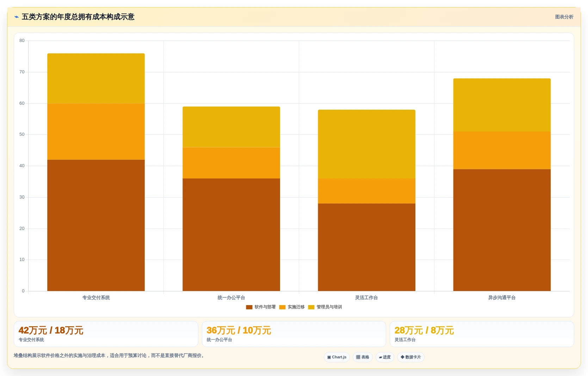The width and height of the screenshot is (588, 376).
Task: Open the 42万元 / 18万元 data card
Action: coord(106,334)
